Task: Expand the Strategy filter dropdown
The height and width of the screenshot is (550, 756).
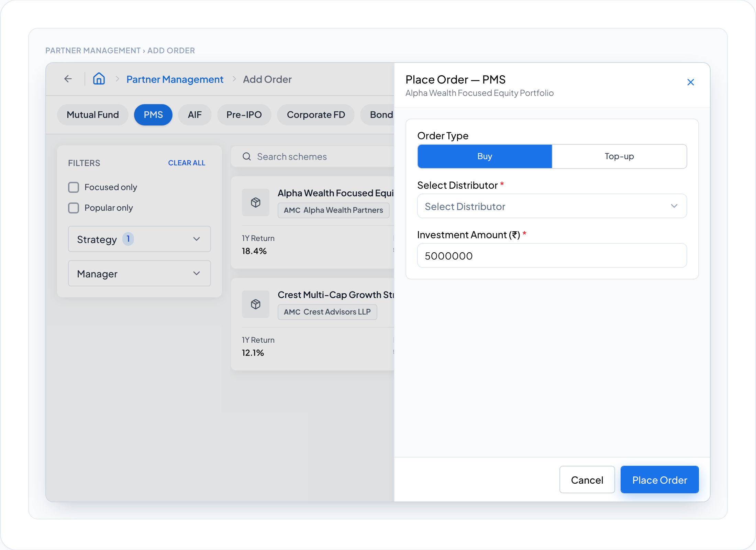Action: click(x=140, y=239)
